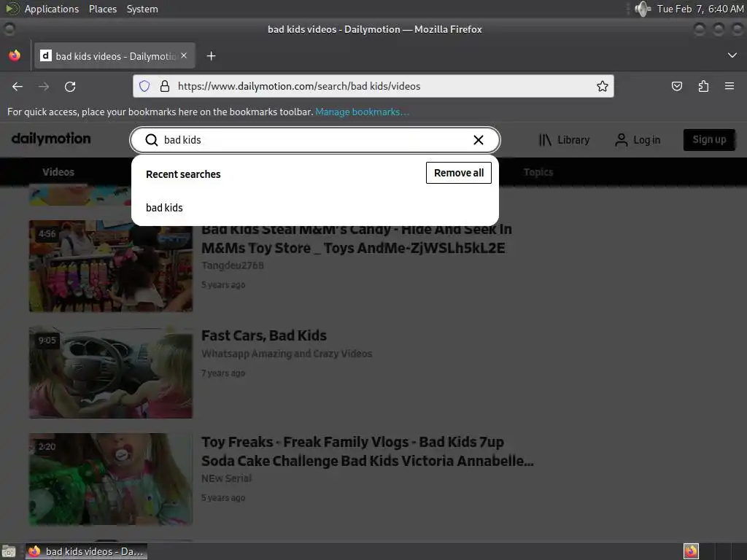Select the recent search 'bad kids'
Viewport: 747px width, 560px height.
[164, 208]
